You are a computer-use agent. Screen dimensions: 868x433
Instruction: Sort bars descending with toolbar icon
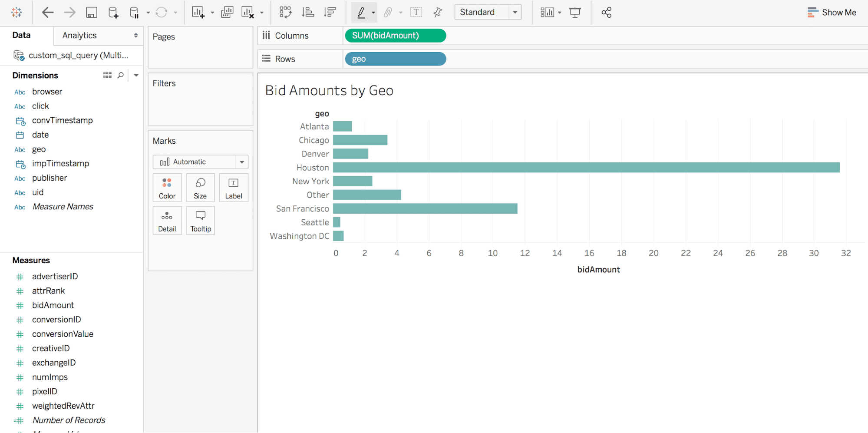[330, 13]
